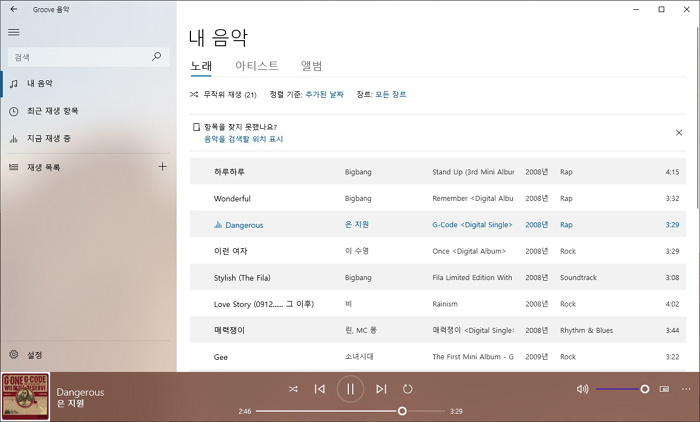Start 무작위 재생 shuffle all

coord(223,95)
